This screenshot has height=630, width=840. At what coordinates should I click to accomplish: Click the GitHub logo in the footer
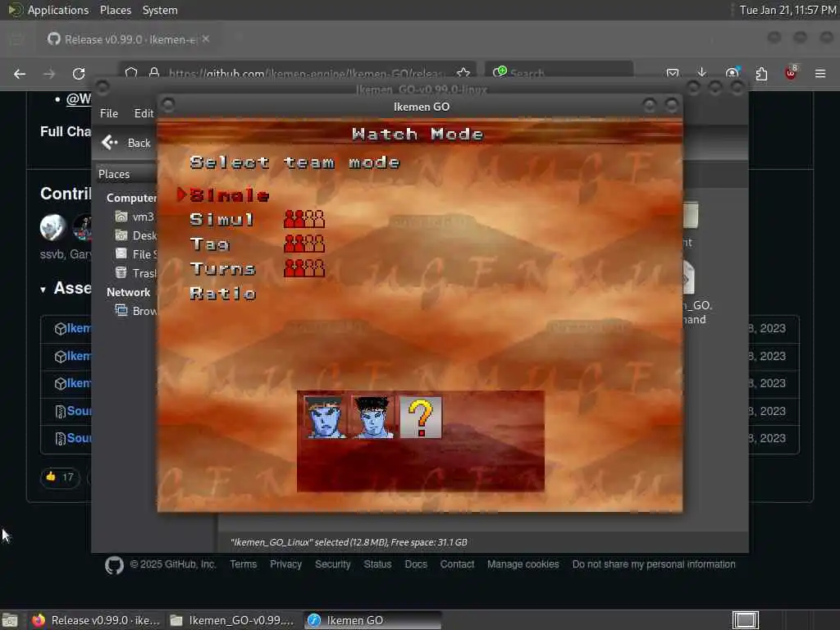point(114,564)
